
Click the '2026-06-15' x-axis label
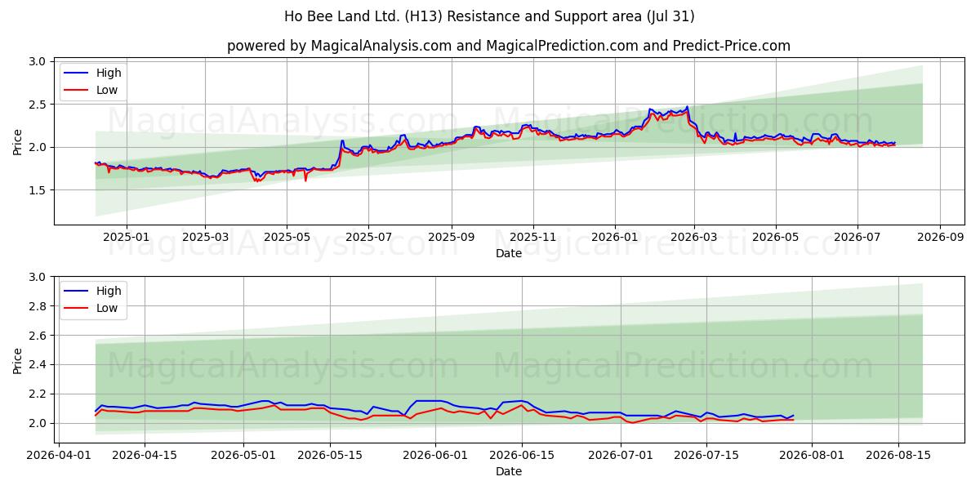point(521,456)
